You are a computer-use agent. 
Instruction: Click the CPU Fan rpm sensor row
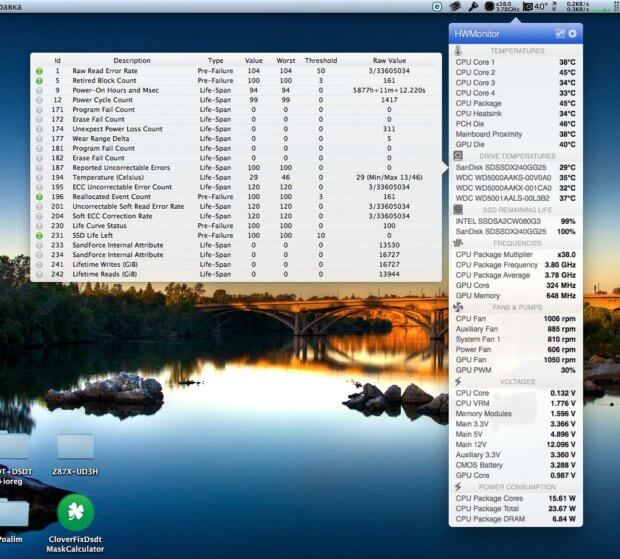tap(514, 317)
